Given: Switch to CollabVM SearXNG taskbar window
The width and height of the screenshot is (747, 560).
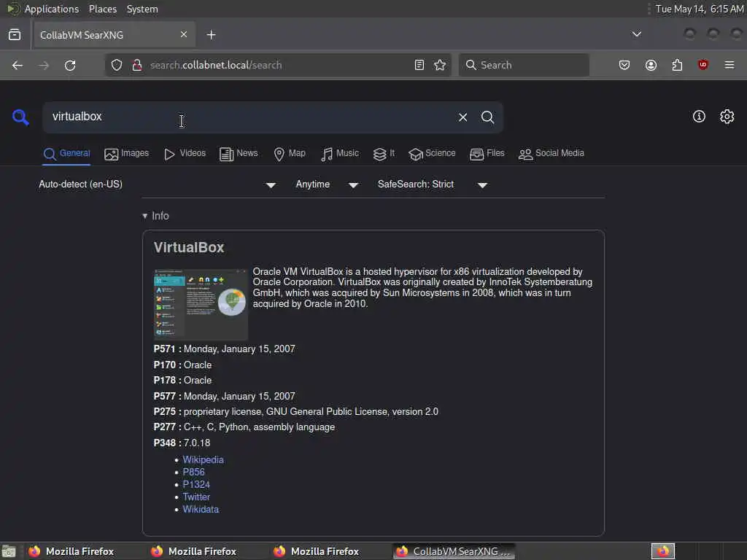Looking at the screenshot, I should 454,551.
